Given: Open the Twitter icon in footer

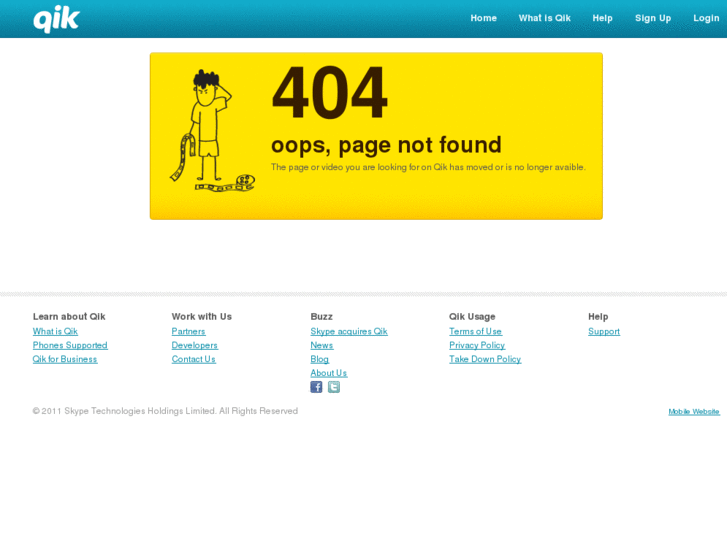Looking at the screenshot, I should [334, 387].
